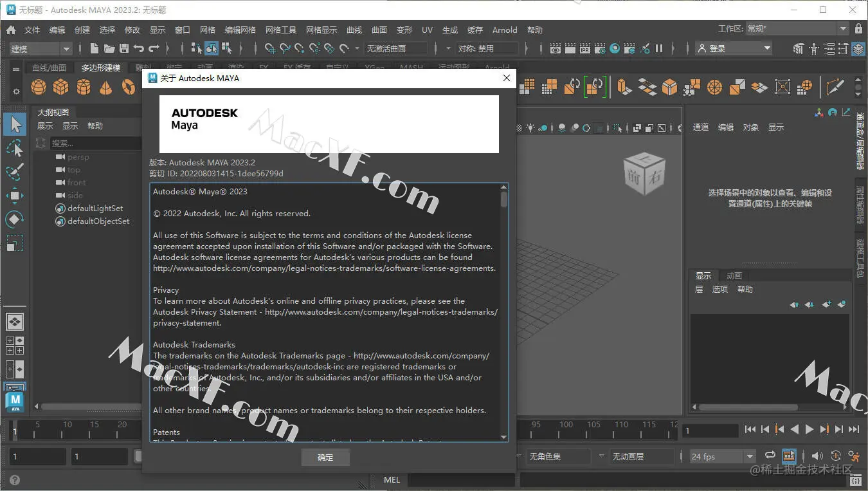
Task: Open the 对称: 禁用 symmetry dropdown
Action: tap(487, 48)
